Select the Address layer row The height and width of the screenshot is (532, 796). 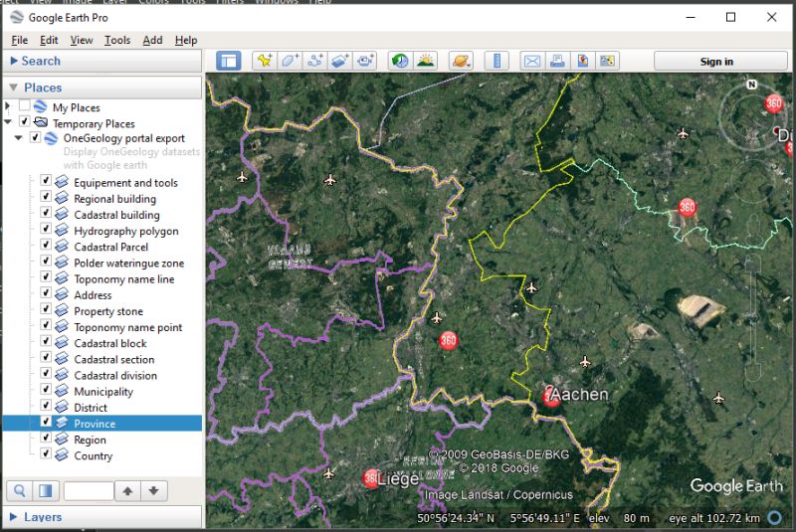(x=93, y=295)
